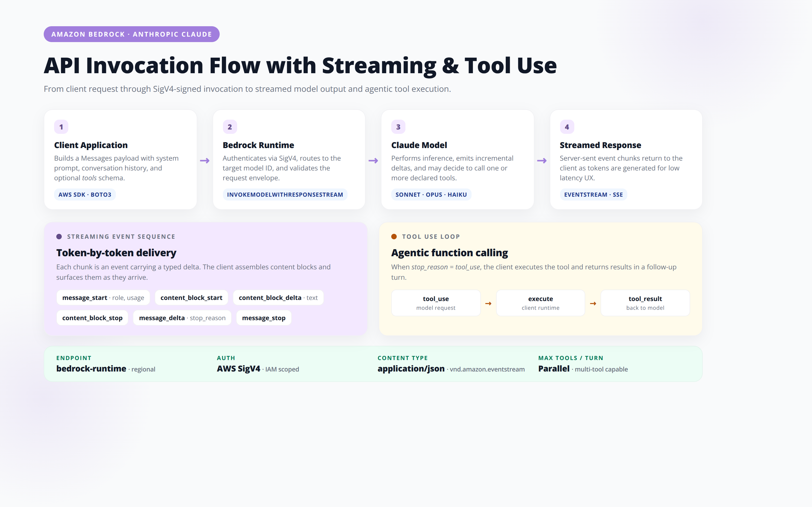Select the "application/json" content type value
The image size is (812, 507).
coord(411,369)
